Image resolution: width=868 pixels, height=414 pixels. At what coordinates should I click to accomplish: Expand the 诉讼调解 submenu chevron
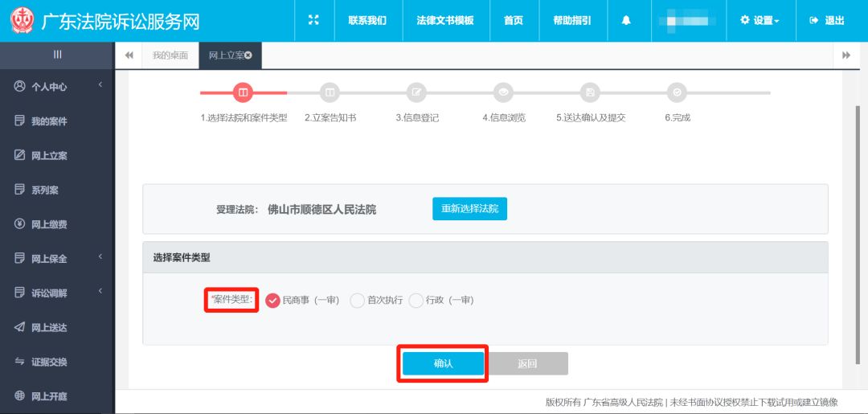pos(100,290)
